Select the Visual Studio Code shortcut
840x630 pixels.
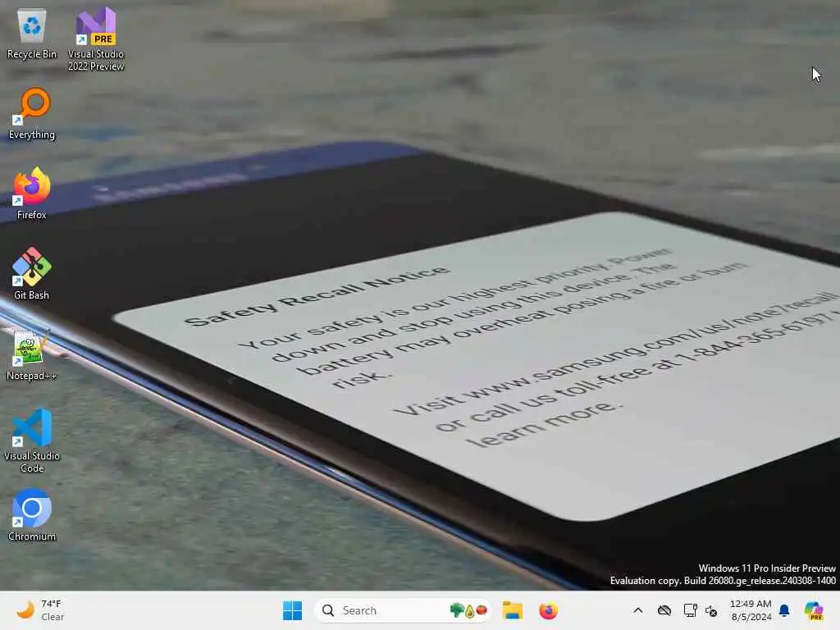tap(32, 441)
